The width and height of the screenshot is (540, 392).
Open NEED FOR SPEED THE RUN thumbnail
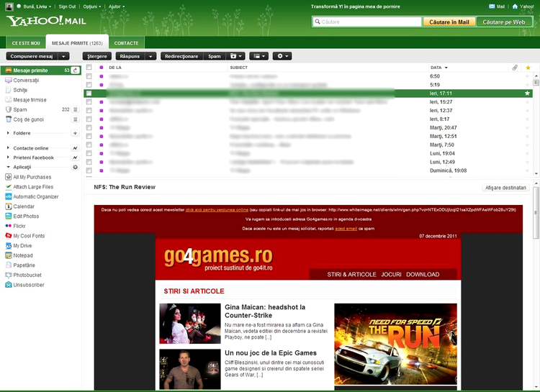coord(396,344)
